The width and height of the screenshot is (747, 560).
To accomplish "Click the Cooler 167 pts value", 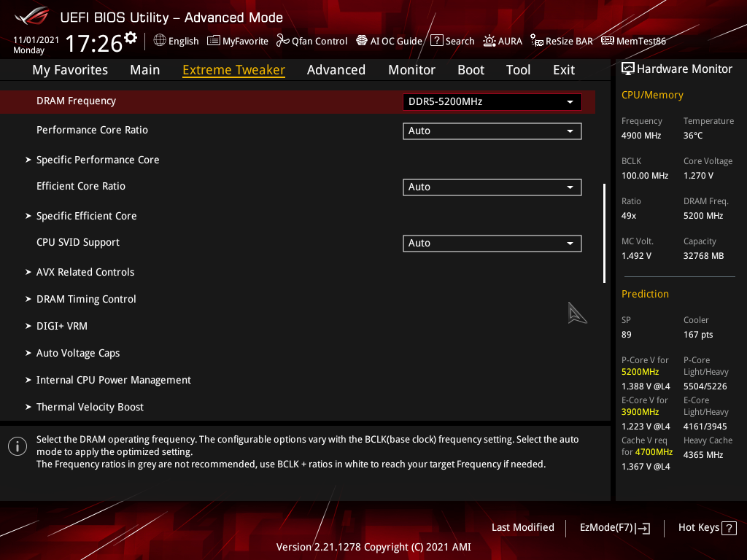I will (x=698, y=335).
